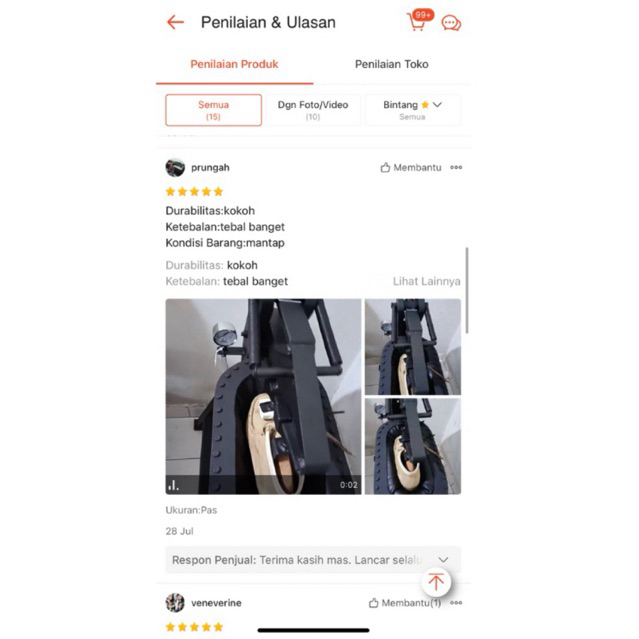Mark prungah's review as Membantu

[x=411, y=167]
